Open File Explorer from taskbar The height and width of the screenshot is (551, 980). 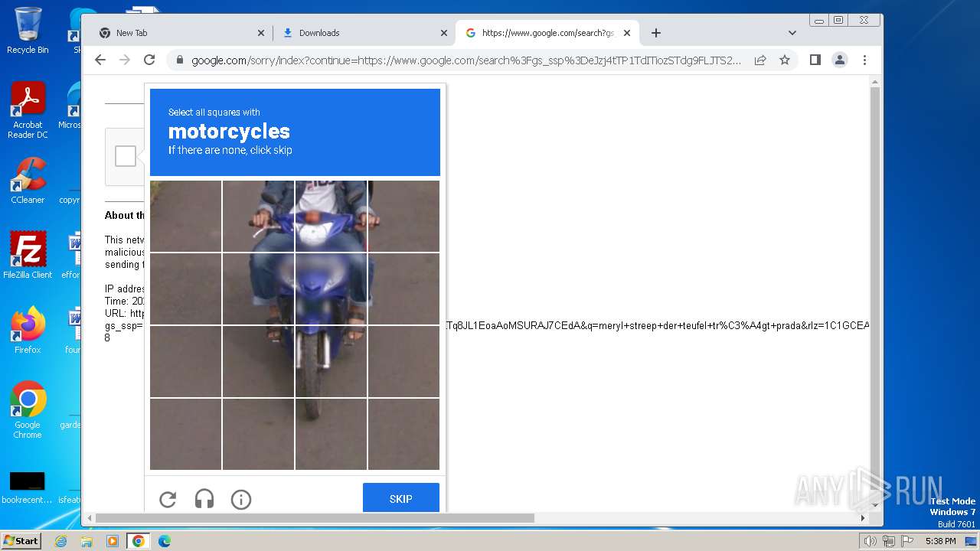[87, 541]
